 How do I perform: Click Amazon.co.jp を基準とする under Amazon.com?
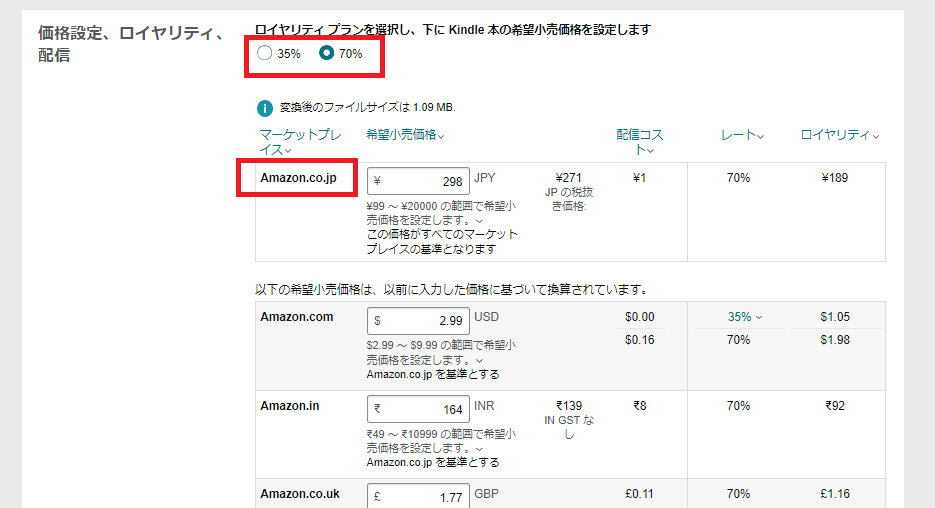point(433,374)
